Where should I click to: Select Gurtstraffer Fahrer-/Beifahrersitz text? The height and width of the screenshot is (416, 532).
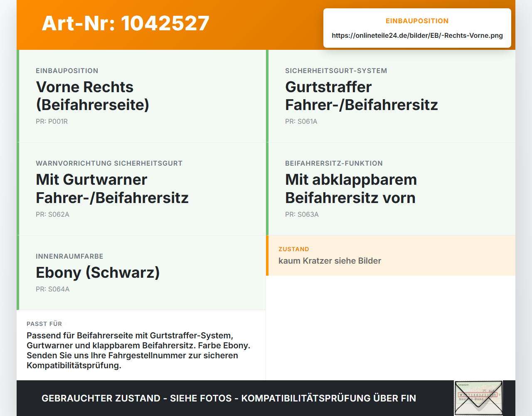(362, 96)
